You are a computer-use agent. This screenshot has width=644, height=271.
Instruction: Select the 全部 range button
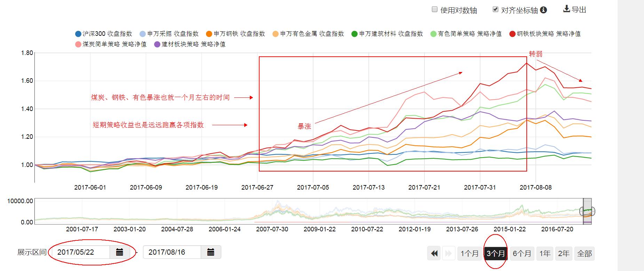pos(585,254)
